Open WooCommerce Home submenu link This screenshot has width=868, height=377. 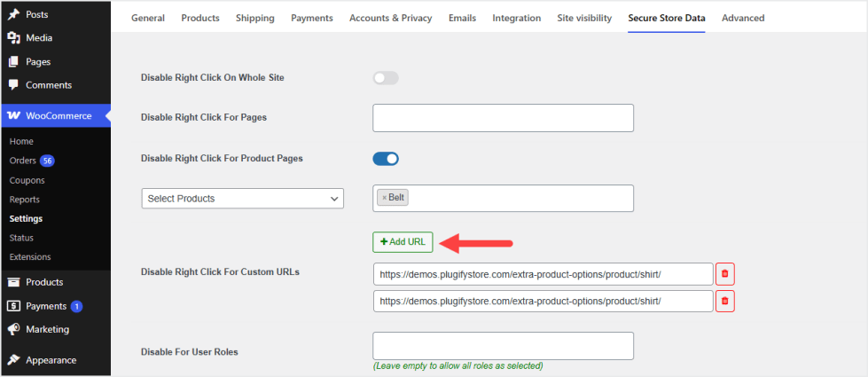point(21,142)
